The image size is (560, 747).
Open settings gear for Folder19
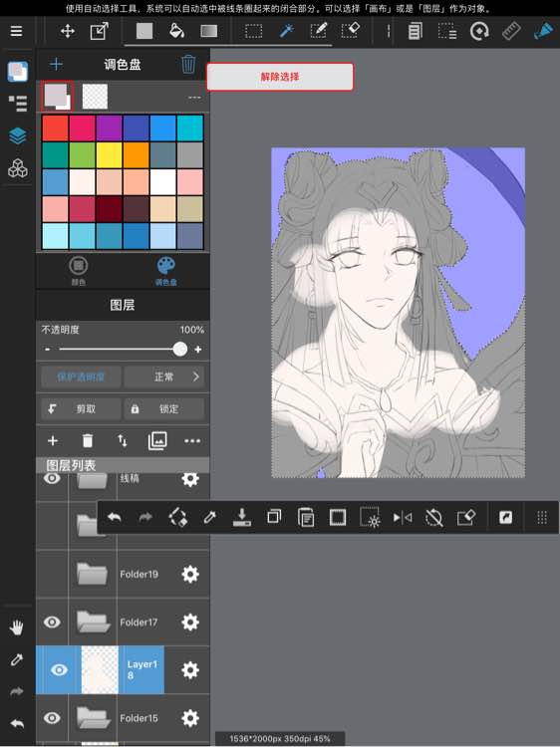coord(190,575)
